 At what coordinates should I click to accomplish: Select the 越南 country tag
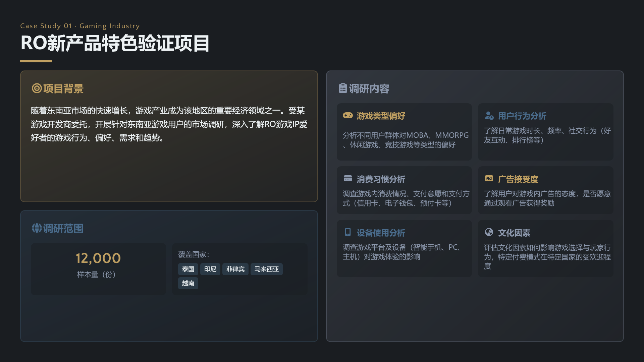[188, 283]
